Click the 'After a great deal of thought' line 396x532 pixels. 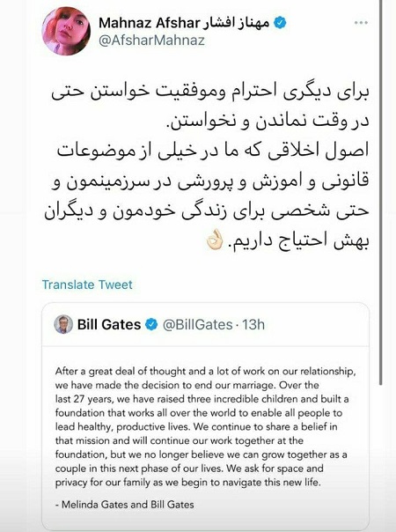(205, 371)
